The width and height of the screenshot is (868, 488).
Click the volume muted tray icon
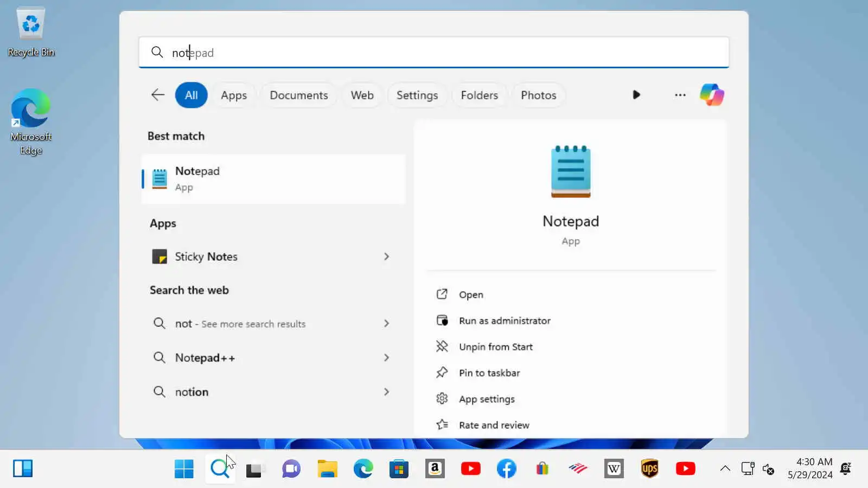click(x=768, y=469)
